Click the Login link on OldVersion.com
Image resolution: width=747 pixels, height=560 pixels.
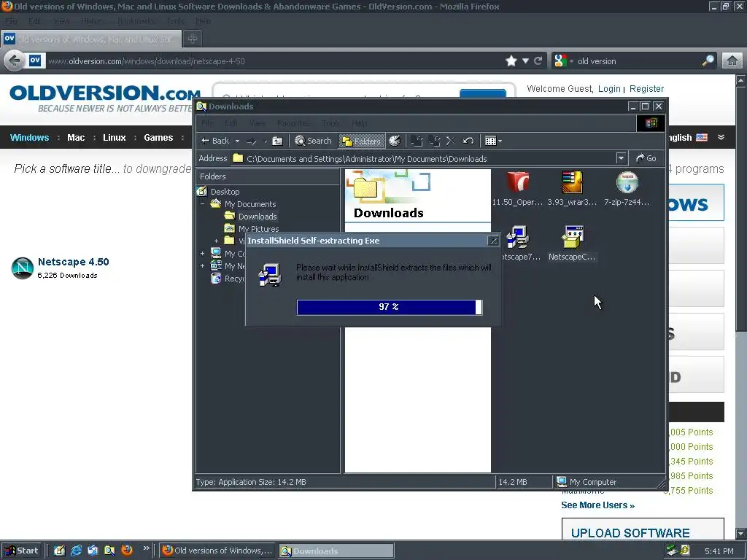click(609, 88)
